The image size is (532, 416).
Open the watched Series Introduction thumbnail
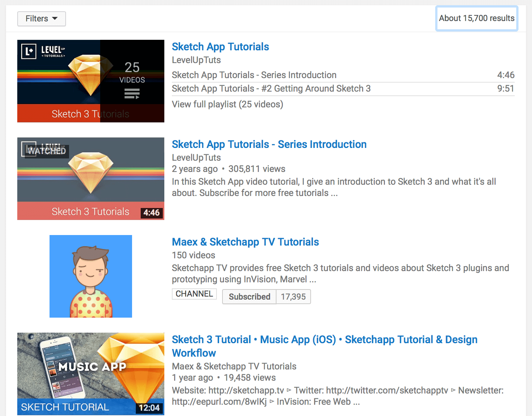(x=91, y=179)
